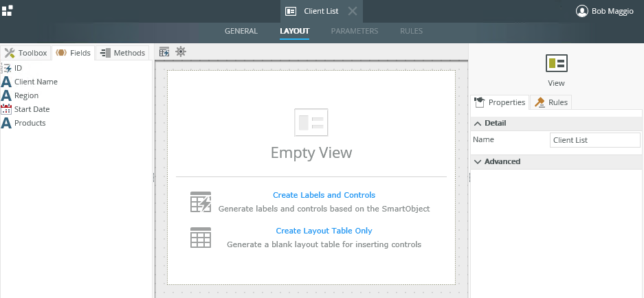Click the gear settings icon in canvas toolbar
The height and width of the screenshot is (298, 644).
coord(180,52)
